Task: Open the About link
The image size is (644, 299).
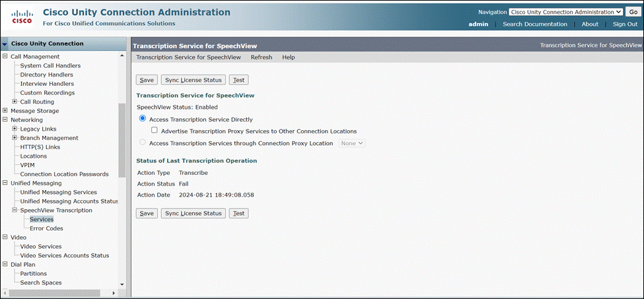Action: [590, 24]
